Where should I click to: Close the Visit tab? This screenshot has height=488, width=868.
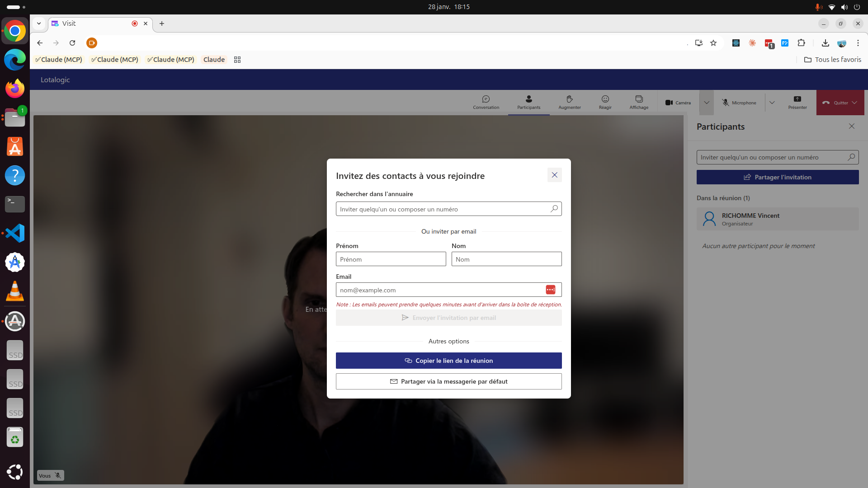coord(146,23)
